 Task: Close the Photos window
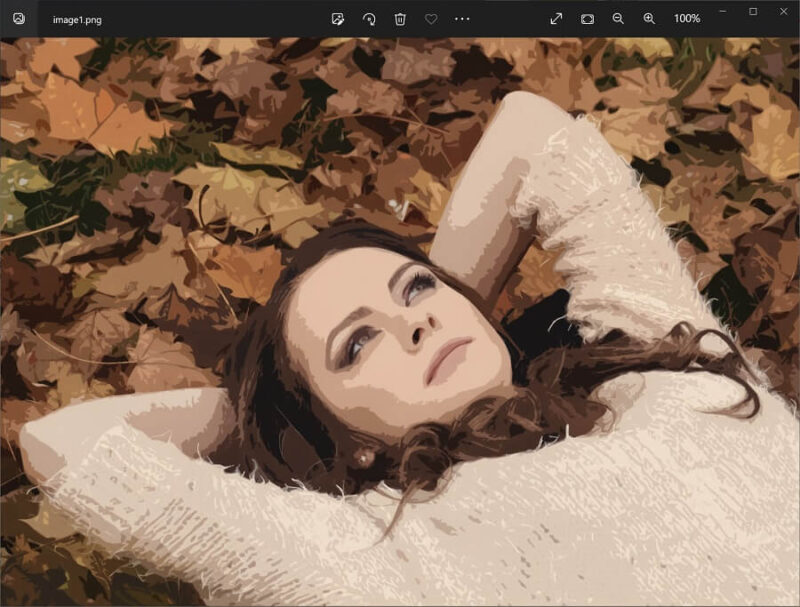784,11
